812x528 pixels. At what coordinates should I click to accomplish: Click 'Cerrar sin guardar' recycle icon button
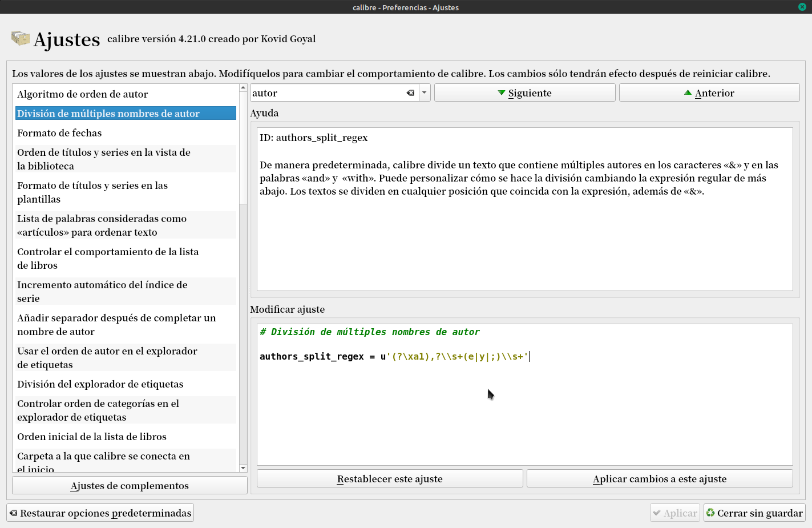[x=754, y=513]
